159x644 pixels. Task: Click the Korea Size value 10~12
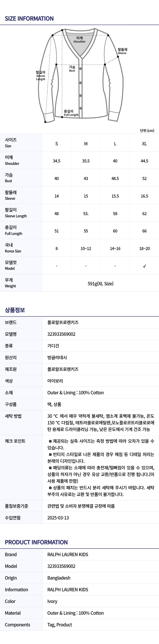click(86, 248)
